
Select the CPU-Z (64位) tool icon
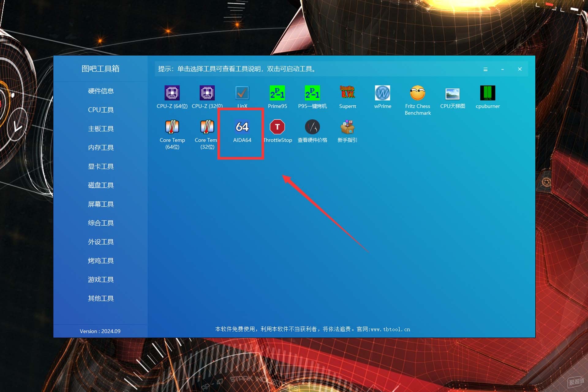pyautogui.click(x=172, y=93)
